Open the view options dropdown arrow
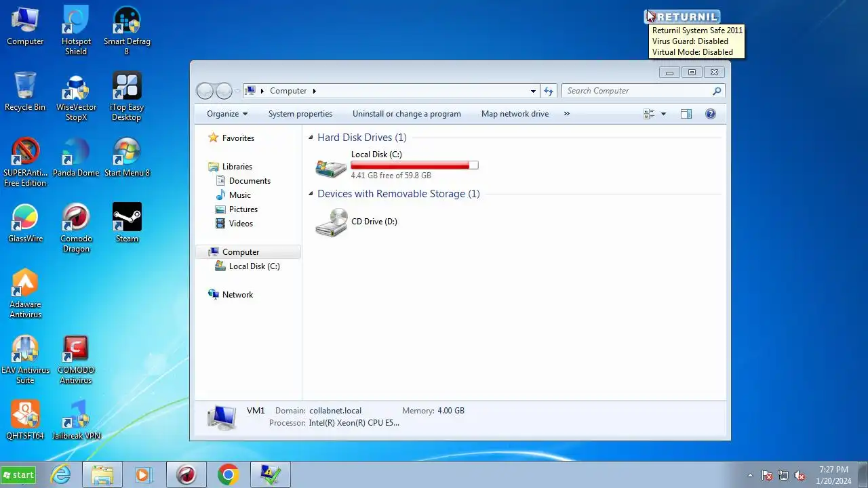Screen dimensions: 868x488 663,114
